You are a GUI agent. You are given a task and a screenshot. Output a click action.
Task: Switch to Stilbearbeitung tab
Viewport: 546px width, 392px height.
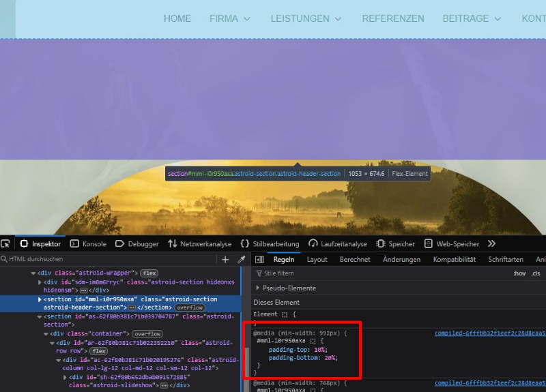[270, 244]
